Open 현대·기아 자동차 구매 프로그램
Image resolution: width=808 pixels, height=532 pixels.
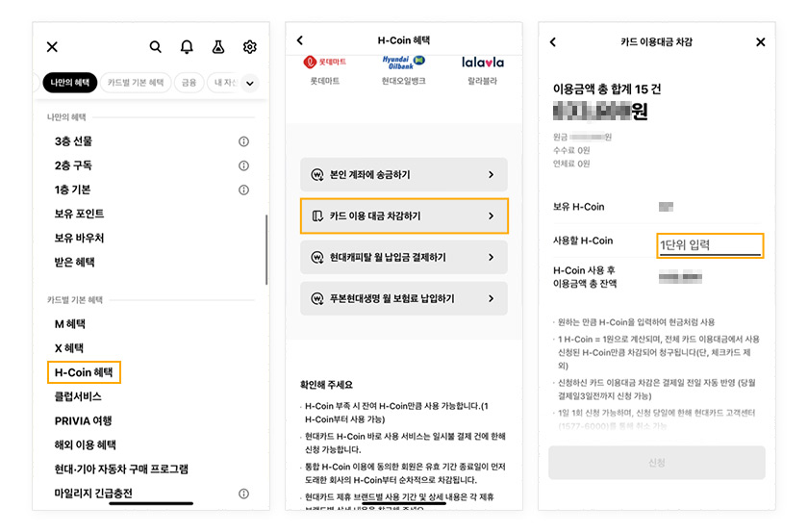tap(121, 469)
